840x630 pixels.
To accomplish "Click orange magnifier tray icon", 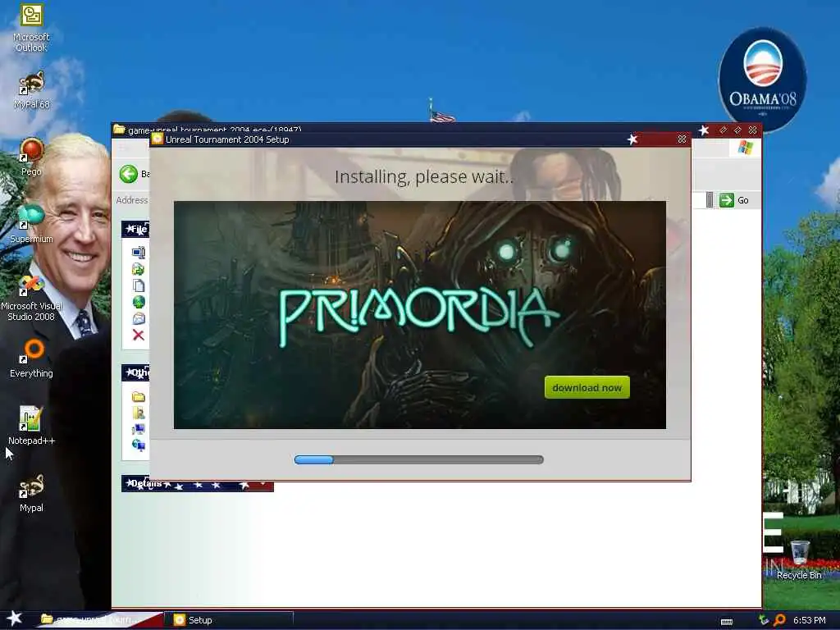I will click(x=779, y=620).
